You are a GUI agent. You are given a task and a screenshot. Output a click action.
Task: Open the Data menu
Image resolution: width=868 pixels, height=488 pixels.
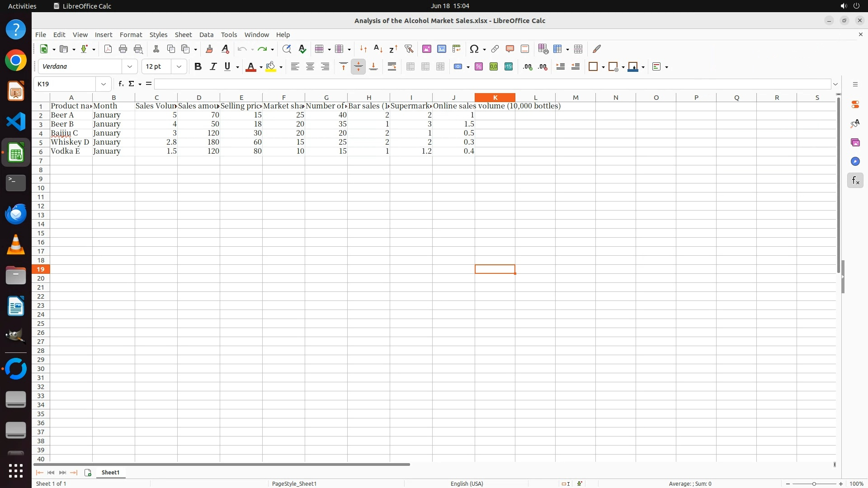coord(206,35)
